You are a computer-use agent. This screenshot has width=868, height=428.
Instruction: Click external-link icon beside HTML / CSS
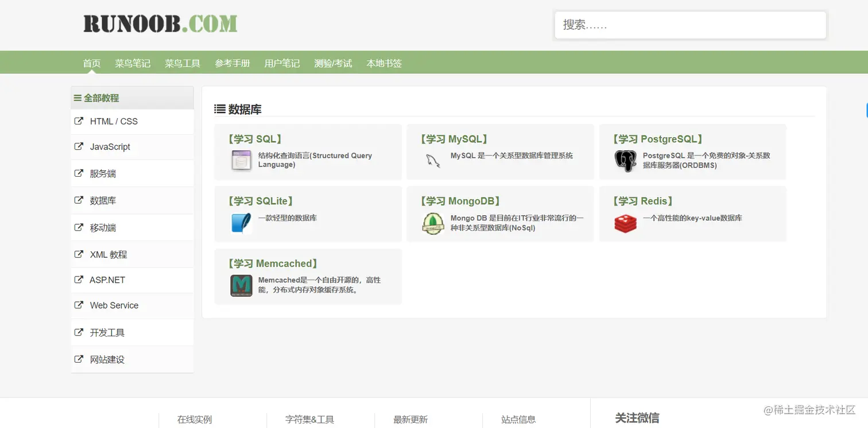pos(79,121)
